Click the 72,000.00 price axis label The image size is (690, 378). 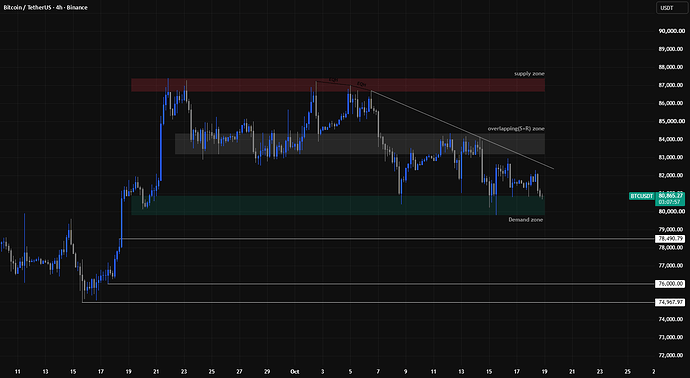672,356
